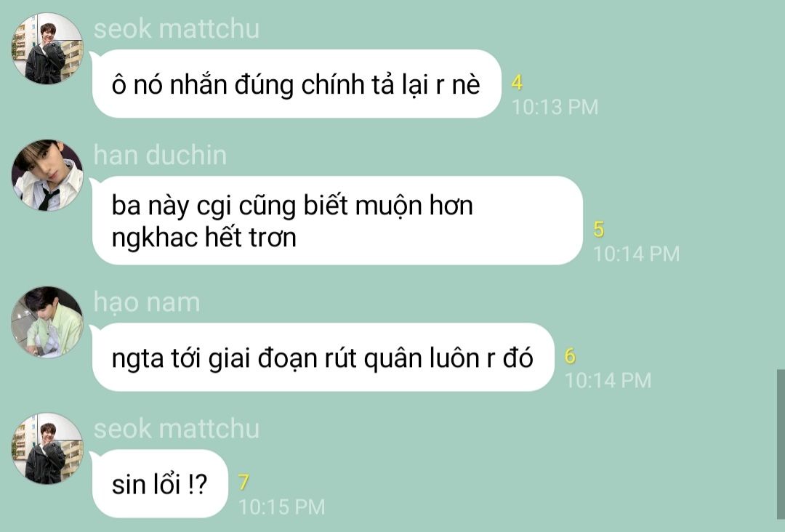Click the 10:14 PM timestamp beside han duchin's message
Screen dimensions: 785x532
coord(636,254)
